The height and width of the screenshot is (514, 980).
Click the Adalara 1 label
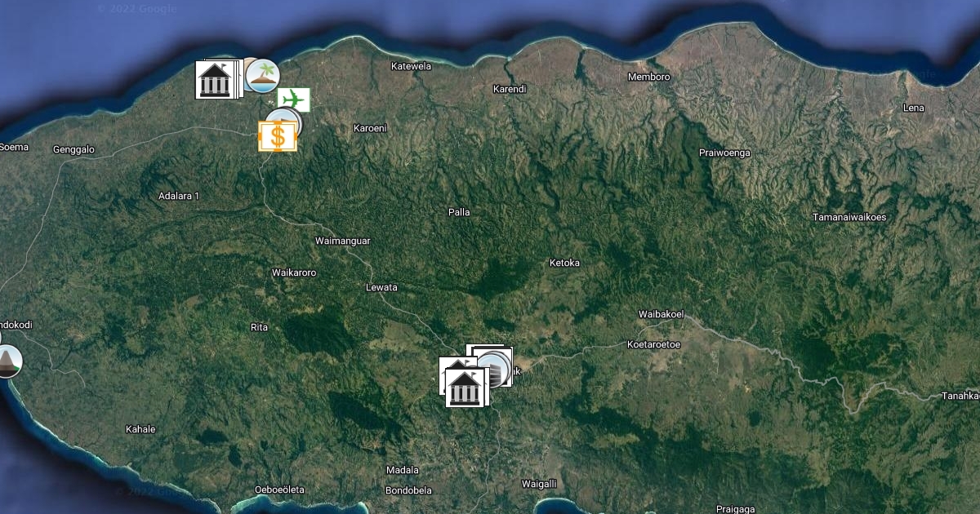coord(179,196)
